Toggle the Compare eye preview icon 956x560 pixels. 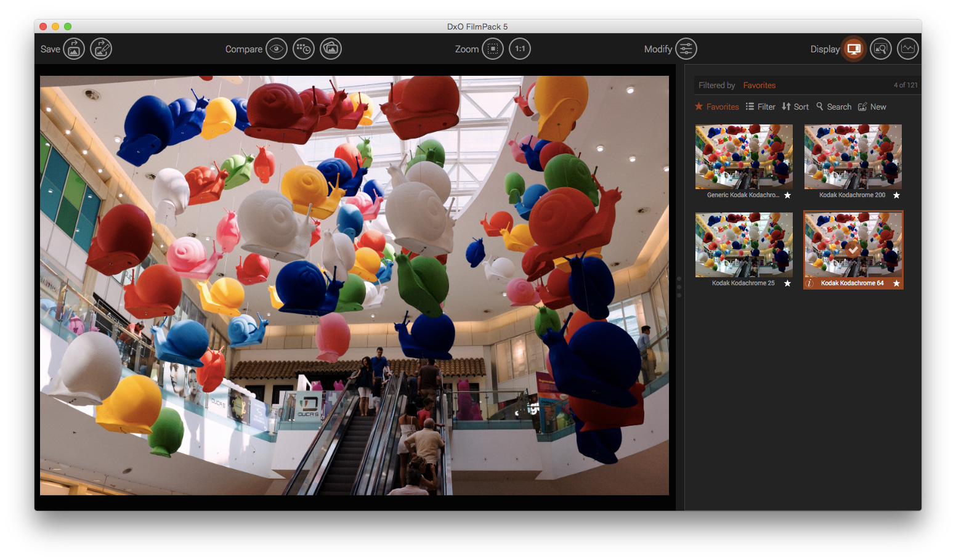coord(276,49)
